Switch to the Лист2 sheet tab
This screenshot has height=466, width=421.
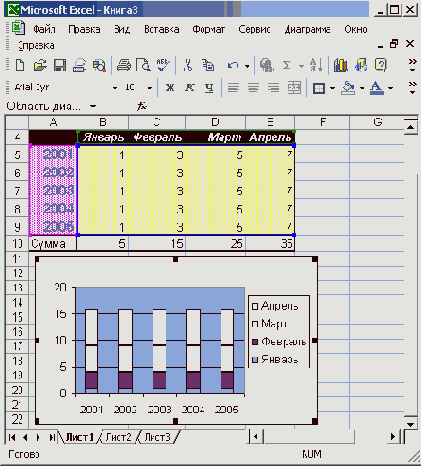click(x=118, y=437)
